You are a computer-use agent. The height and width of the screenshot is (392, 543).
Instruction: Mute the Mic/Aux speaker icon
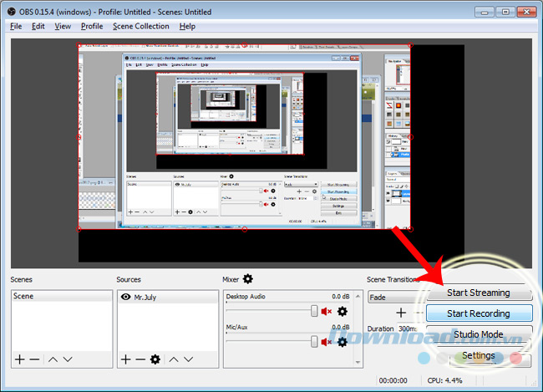(x=326, y=342)
